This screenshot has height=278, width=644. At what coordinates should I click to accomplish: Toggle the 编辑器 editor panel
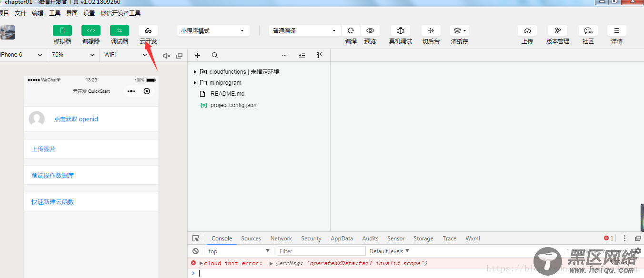91,30
